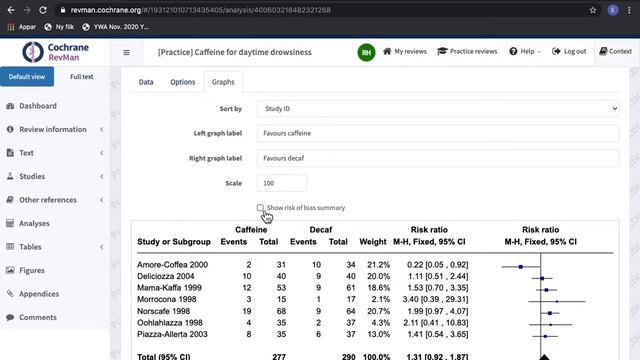Click the Comments speech bubble icon

(x=10, y=318)
